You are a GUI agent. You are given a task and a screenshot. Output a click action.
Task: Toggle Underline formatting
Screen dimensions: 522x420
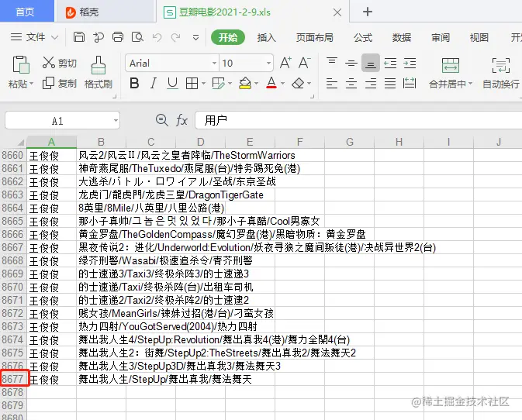[x=172, y=83]
